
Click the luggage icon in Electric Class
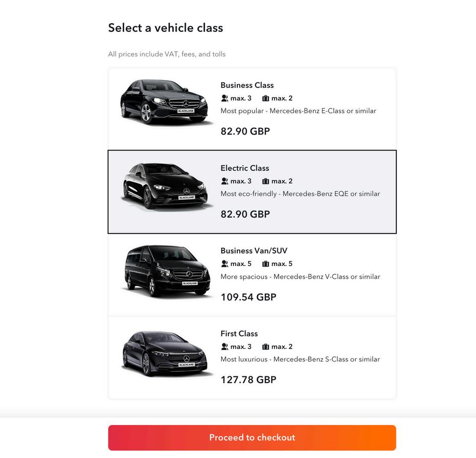click(265, 181)
